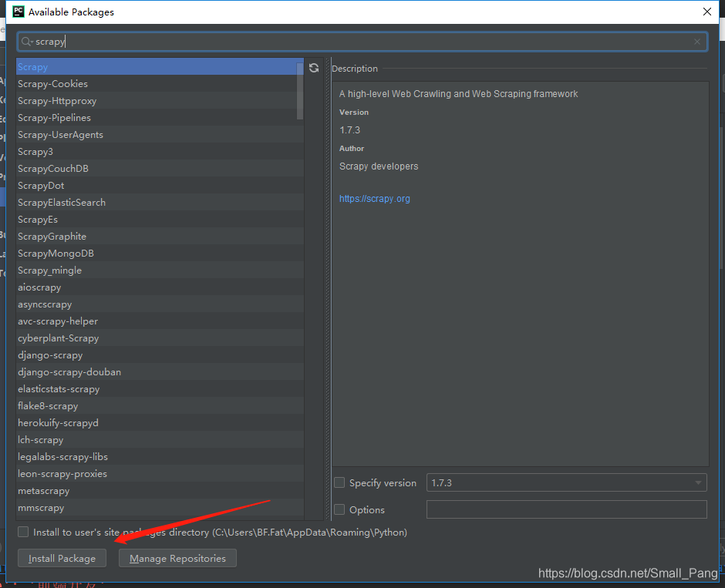Select metascrapy package

click(x=160, y=491)
